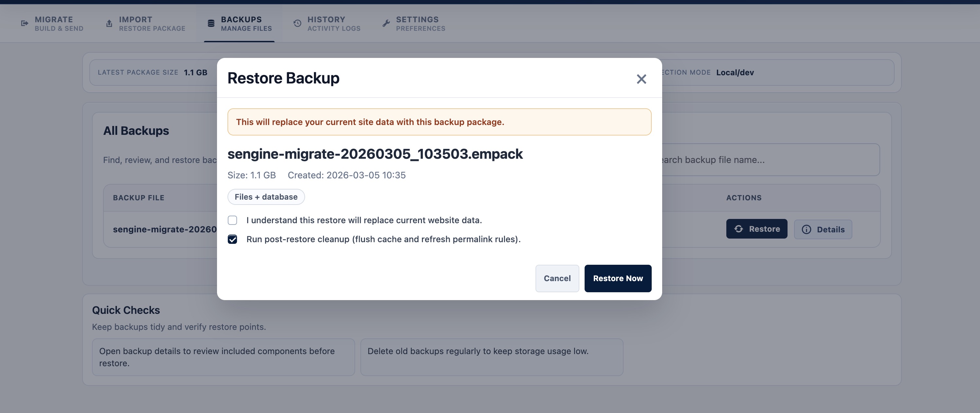Click the info icon on the Details button
Viewport: 980px width, 413px height.
[x=807, y=229]
